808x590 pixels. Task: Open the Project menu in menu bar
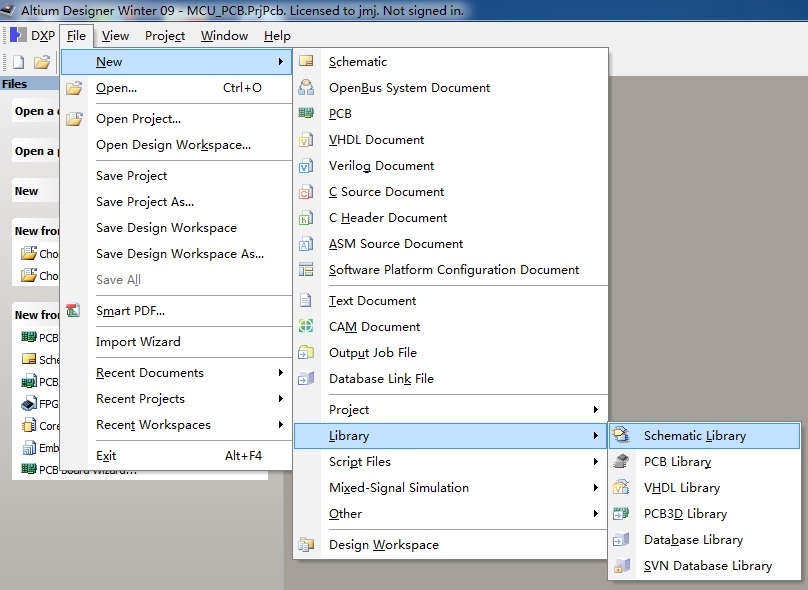[165, 36]
